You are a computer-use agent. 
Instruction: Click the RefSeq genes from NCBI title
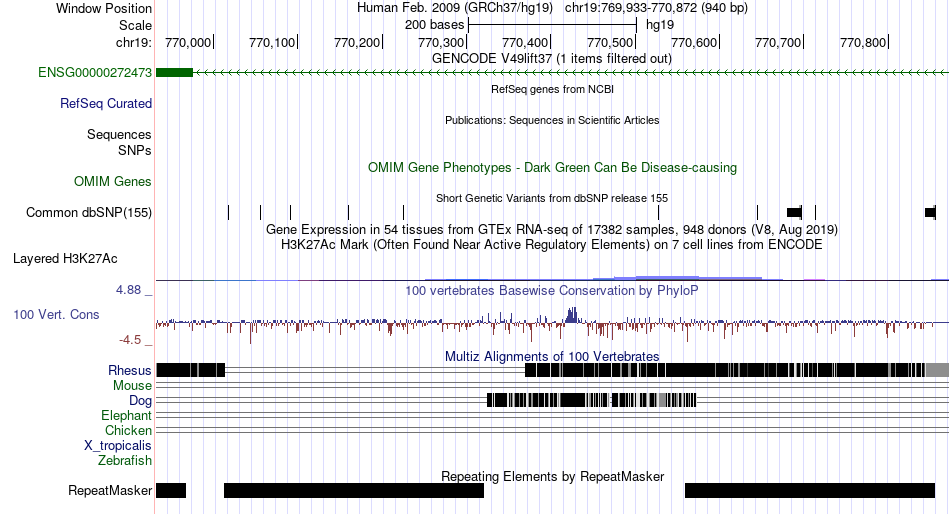click(552, 89)
